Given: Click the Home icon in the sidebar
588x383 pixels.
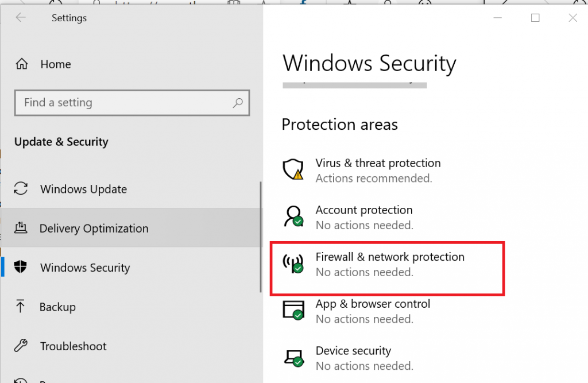Looking at the screenshot, I should 21,64.
